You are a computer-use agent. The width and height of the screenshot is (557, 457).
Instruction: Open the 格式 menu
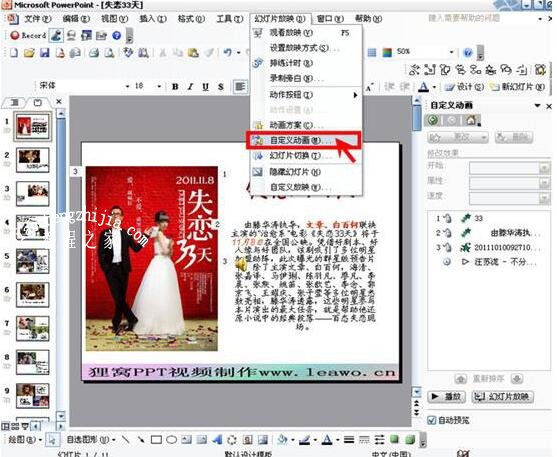coord(191,18)
